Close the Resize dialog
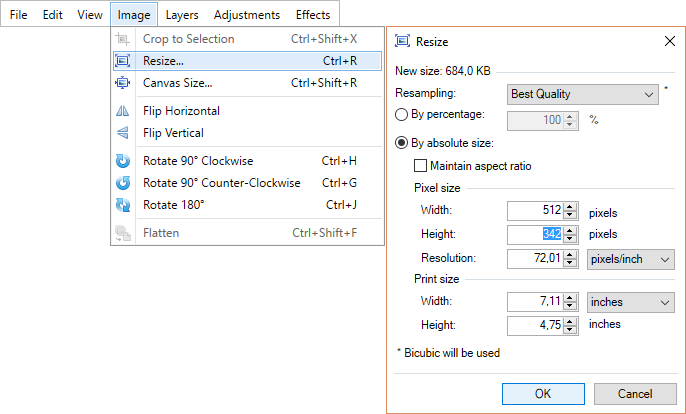The image size is (686, 414). (669, 41)
